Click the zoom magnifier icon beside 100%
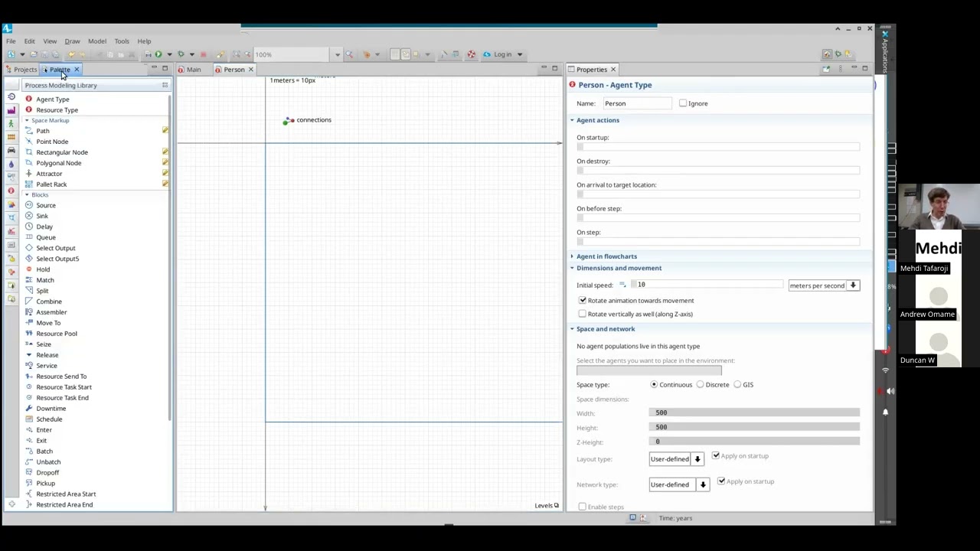 click(349, 54)
